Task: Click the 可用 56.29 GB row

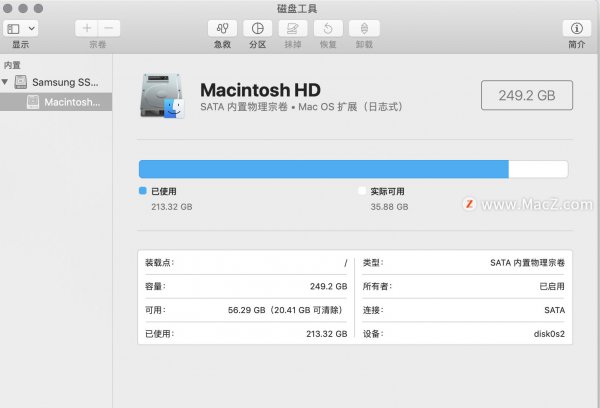Action: point(246,310)
